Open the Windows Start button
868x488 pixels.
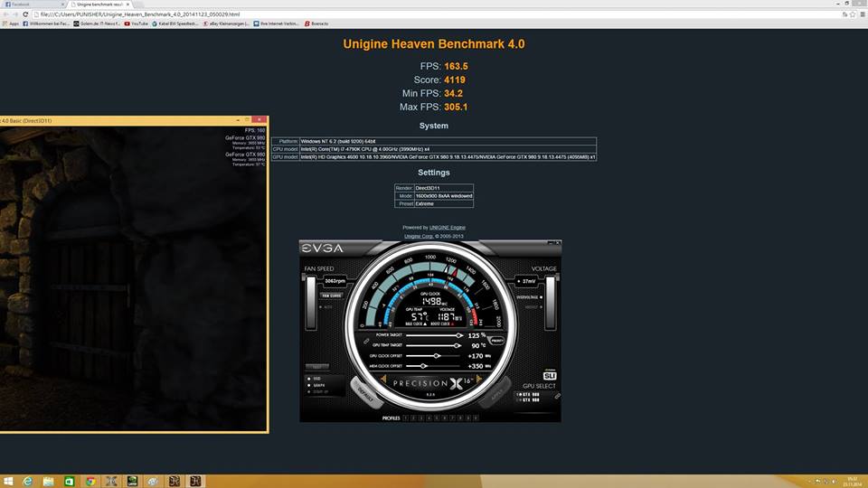tap(8, 482)
